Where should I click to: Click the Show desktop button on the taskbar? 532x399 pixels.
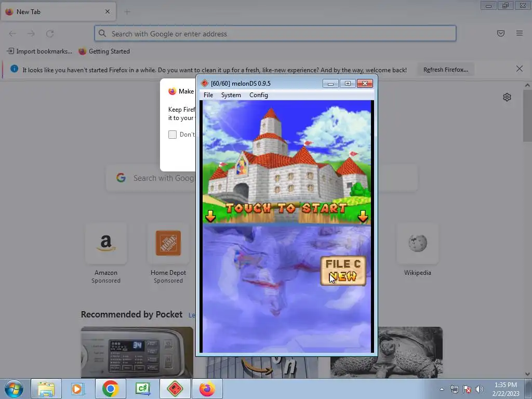pyautogui.click(x=528, y=389)
